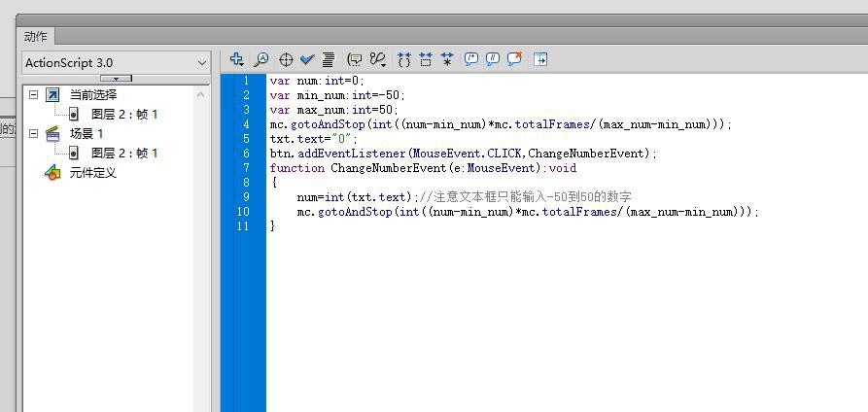
Task: Select 图层 2 : 帧 1 under 当前选择
Action: pyautogui.click(x=124, y=115)
